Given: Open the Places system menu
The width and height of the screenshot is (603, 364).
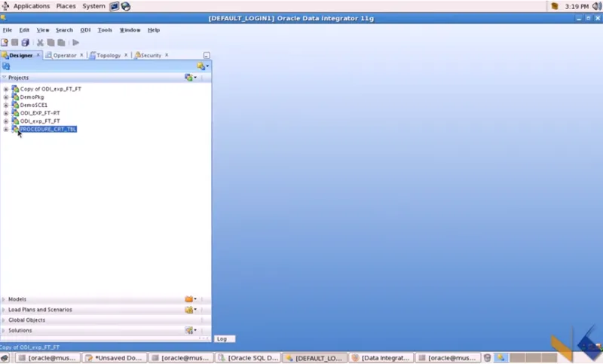Looking at the screenshot, I should click(66, 6).
